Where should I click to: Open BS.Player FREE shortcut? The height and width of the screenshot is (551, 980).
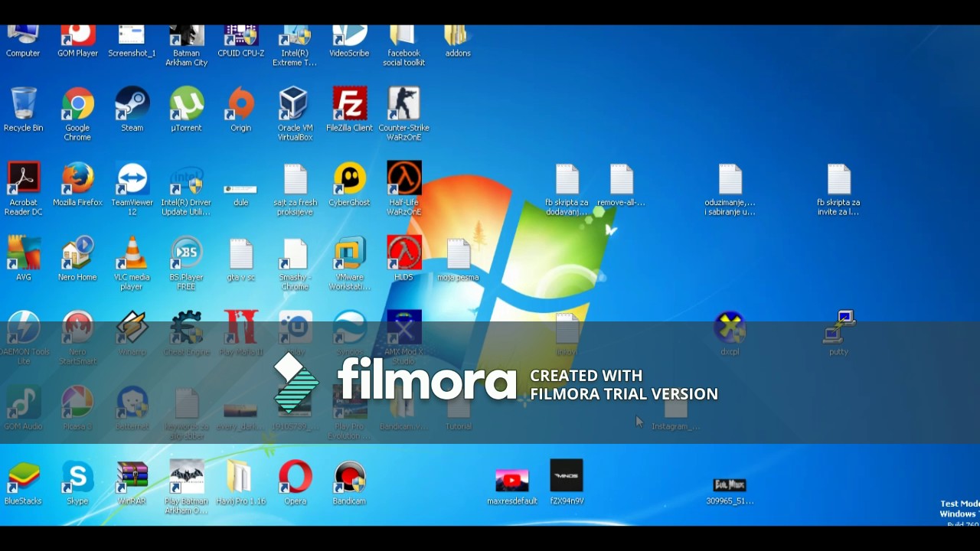[x=186, y=253]
